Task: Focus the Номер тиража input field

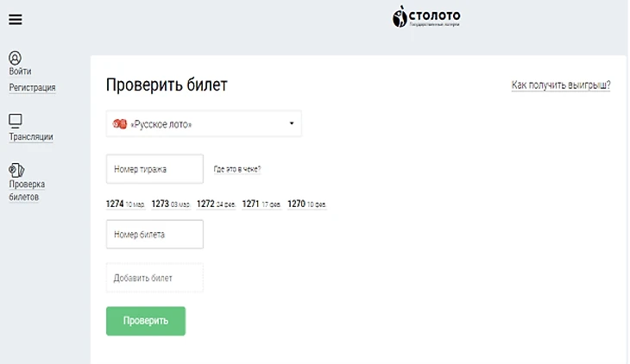Action: pos(154,169)
